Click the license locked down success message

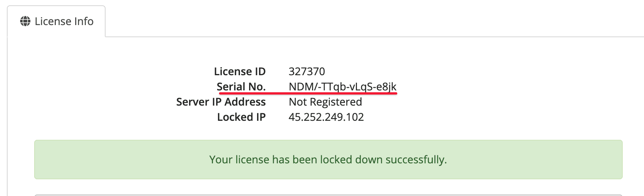click(328, 160)
